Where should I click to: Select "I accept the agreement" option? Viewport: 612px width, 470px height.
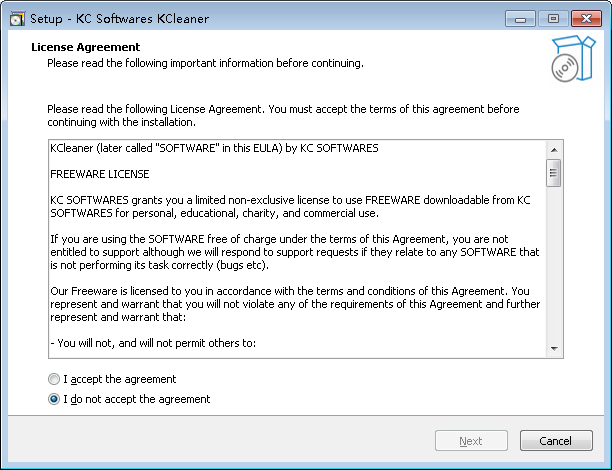(54, 380)
